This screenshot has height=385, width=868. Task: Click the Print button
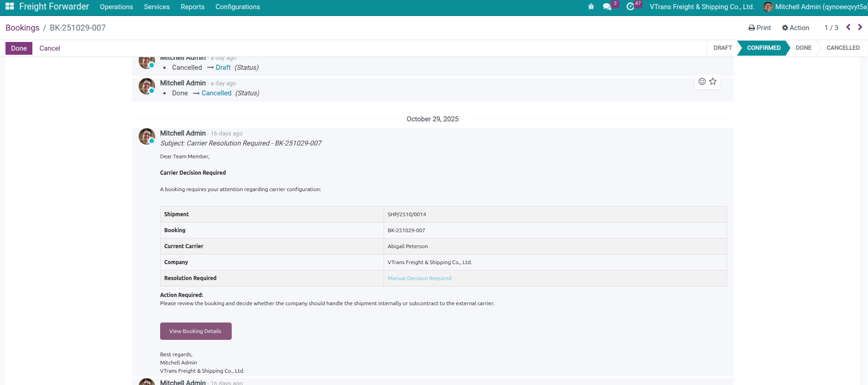(759, 28)
